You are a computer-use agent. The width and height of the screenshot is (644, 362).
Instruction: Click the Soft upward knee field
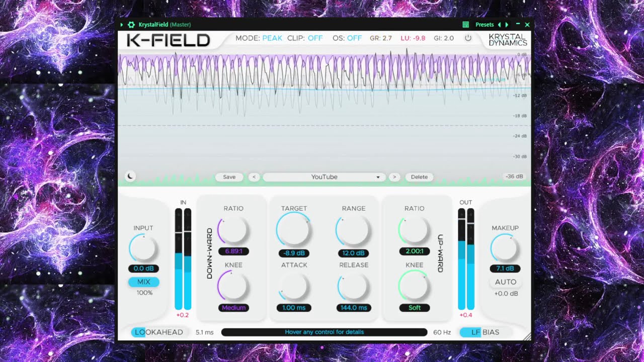pos(415,308)
